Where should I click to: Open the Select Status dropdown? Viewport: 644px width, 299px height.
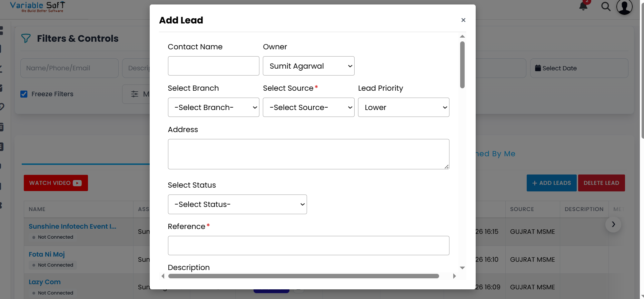point(237,204)
